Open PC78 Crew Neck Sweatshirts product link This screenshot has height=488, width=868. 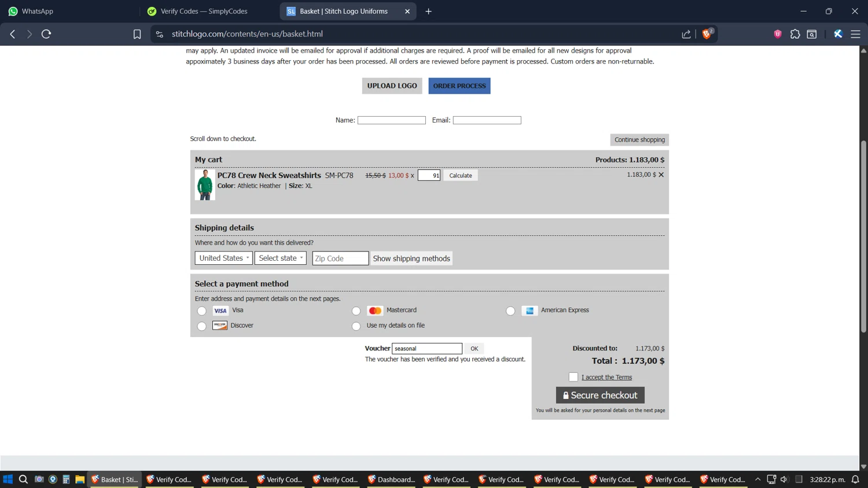point(269,175)
